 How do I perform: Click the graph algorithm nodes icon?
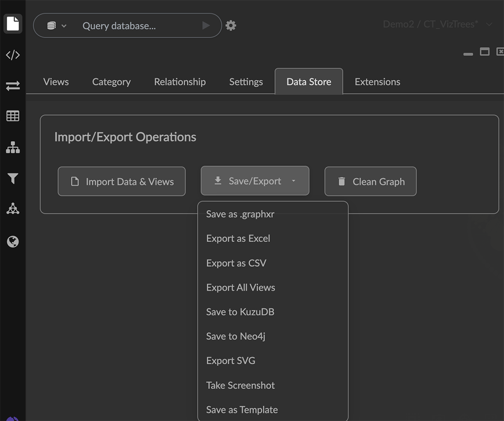click(x=13, y=209)
